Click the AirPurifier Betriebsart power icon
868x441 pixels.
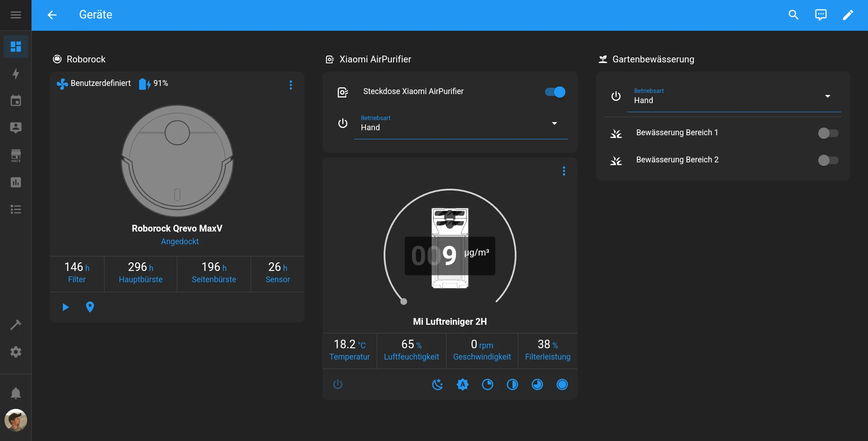(x=343, y=123)
